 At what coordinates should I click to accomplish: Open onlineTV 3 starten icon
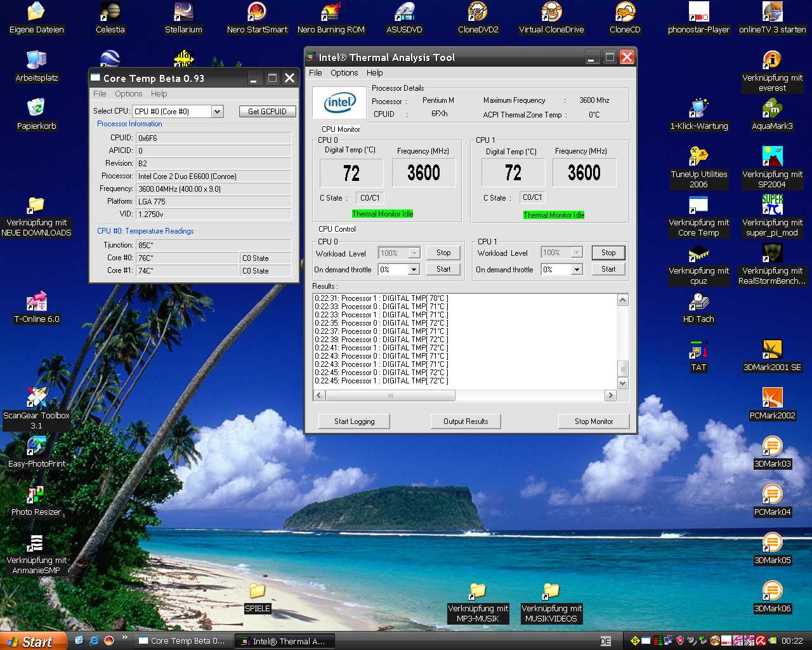[x=772, y=18]
